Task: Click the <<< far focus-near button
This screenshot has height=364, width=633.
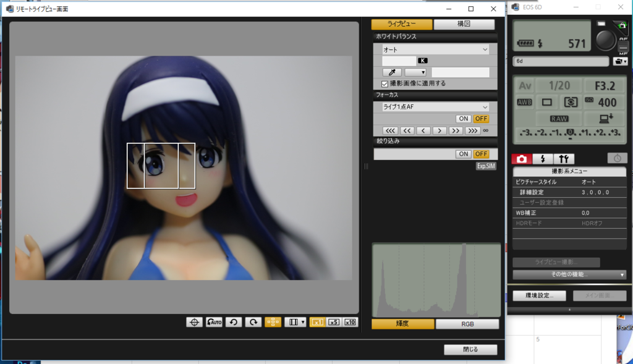Action: tap(390, 131)
